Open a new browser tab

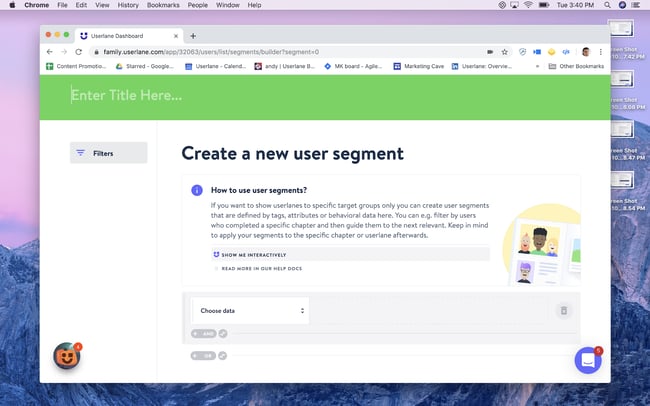tap(193, 36)
